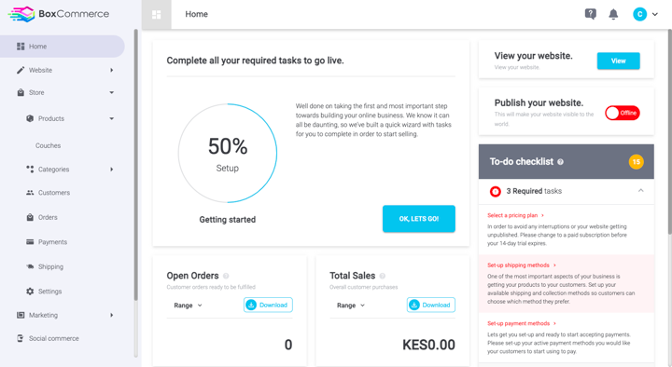Click the sidebar vertical scrollbar

[x=136, y=165]
